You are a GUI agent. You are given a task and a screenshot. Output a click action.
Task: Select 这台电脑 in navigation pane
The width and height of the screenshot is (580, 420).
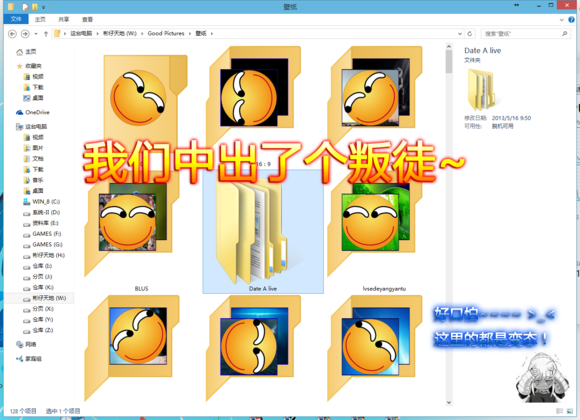point(31,127)
